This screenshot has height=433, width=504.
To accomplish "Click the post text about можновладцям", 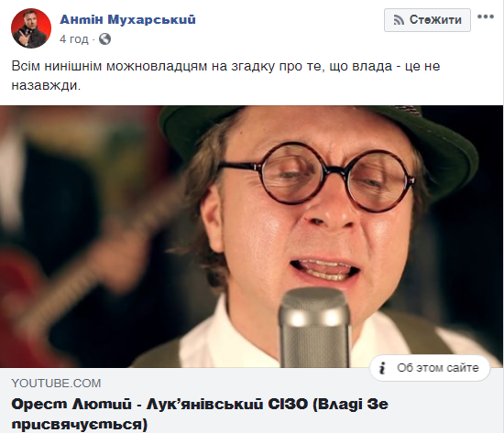I will [x=225, y=75].
